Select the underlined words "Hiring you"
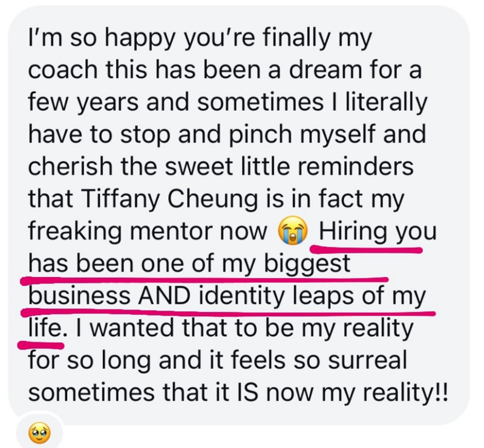The width and height of the screenshot is (484, 448). [378, 232]
